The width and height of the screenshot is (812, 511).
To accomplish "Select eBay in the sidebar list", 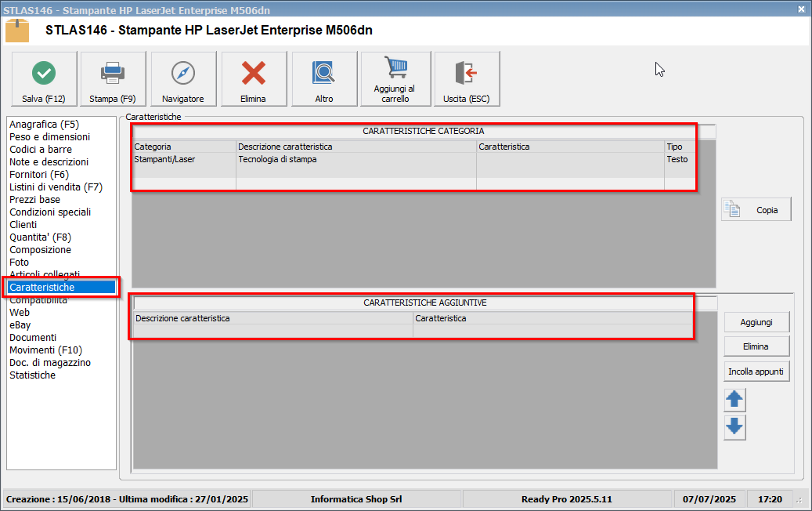I will point(20,325).
